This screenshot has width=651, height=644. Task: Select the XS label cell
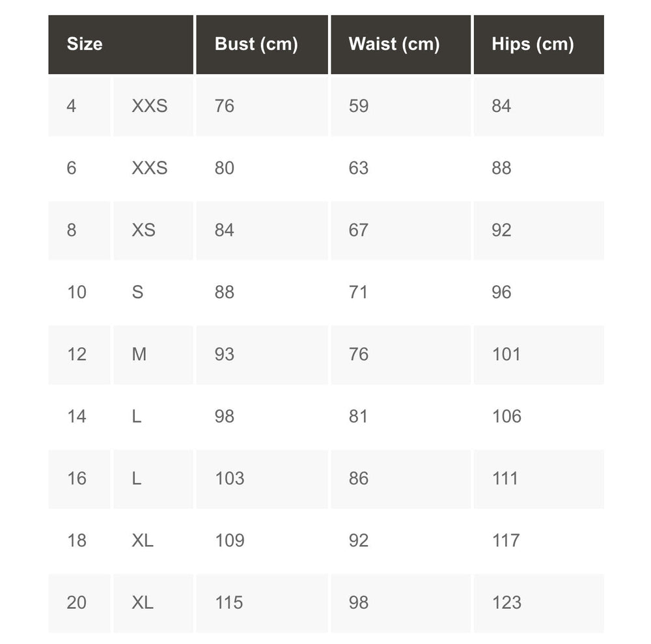pyautogui.click(x=143, y=230)
